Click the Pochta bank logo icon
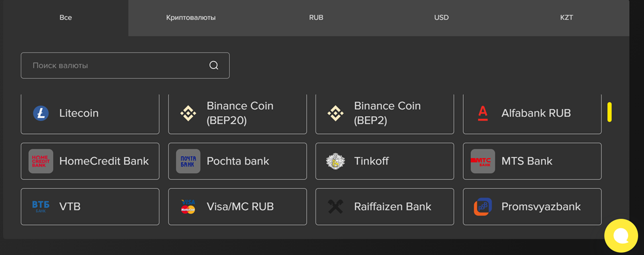 tap(188, 161)
